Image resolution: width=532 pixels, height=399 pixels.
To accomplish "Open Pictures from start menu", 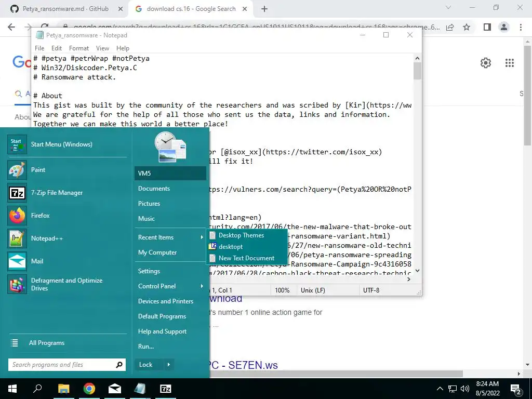I will tap(170, 204).
